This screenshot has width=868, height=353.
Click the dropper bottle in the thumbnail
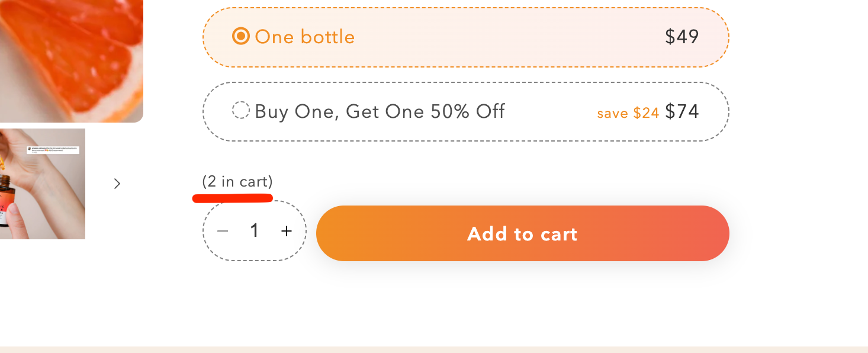click(x=5, y=201)
